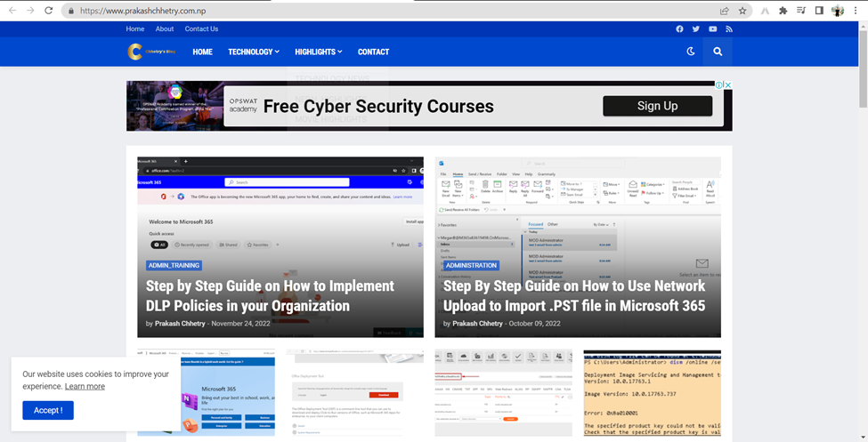Image resolution: width=868 pixels, height=442 pixels.
Task: Open Chrome profile avatar
Action: (838, 11)
